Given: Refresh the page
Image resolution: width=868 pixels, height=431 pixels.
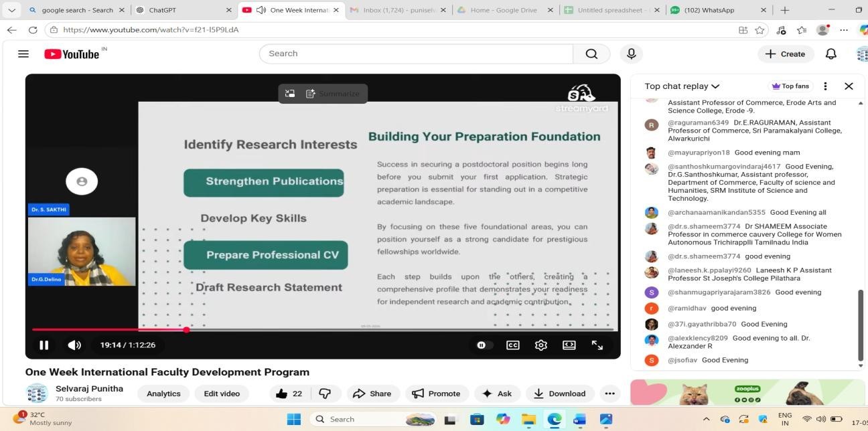Looking at the screenshot, I should pos(33,30).
